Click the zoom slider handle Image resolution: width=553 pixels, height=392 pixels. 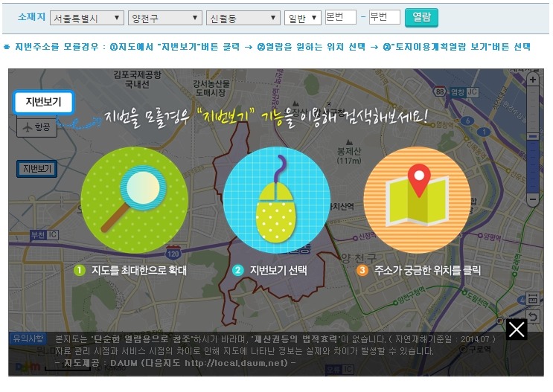coord(533,136)
